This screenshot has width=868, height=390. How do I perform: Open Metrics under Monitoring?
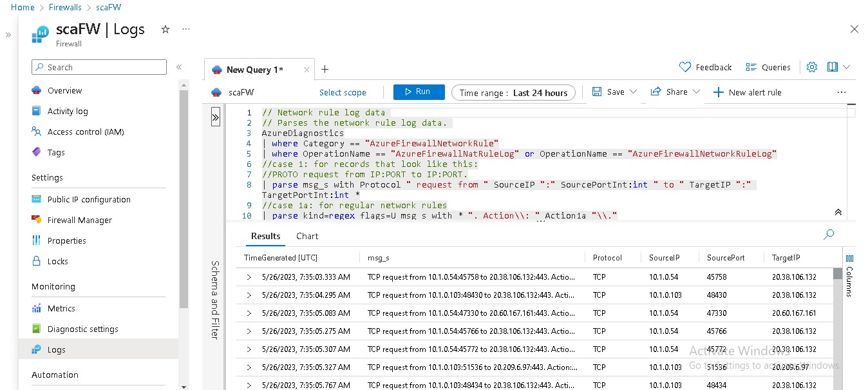pos(61,308)
